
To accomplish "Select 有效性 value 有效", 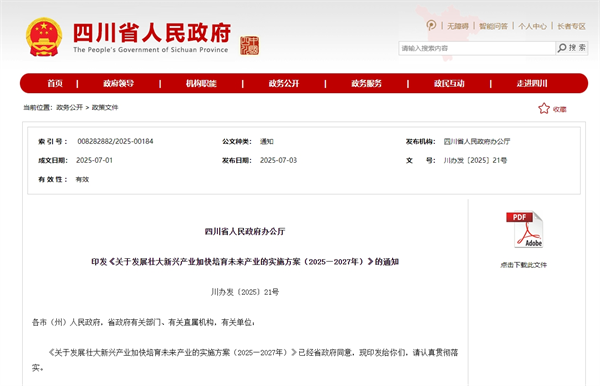I will pos(82,179).
